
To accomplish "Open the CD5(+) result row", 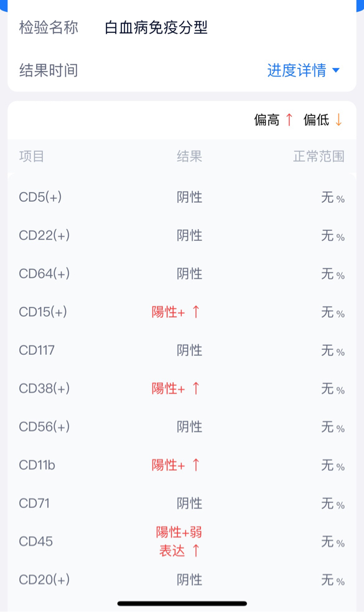I will [182, 197].
